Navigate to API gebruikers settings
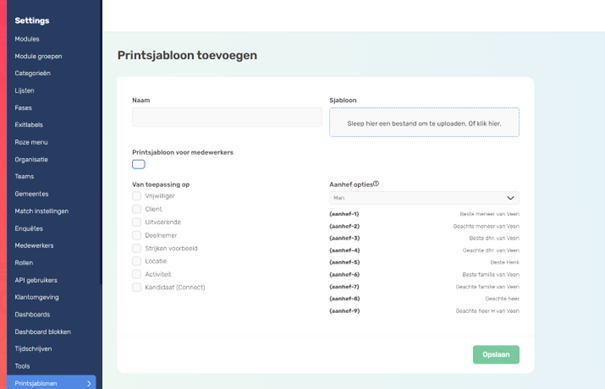The width and height of the screenshot is (605, 389). point(36,280)
